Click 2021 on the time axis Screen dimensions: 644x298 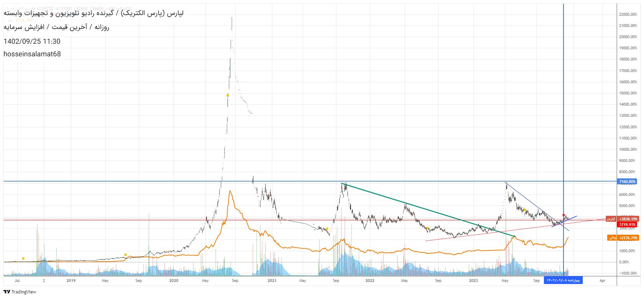click(x=272, y=281)
